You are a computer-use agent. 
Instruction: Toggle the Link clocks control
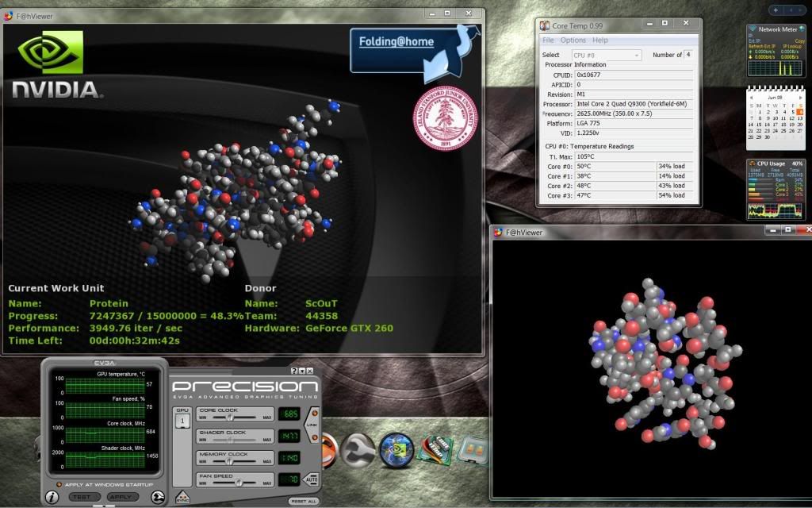pos(312,425)
